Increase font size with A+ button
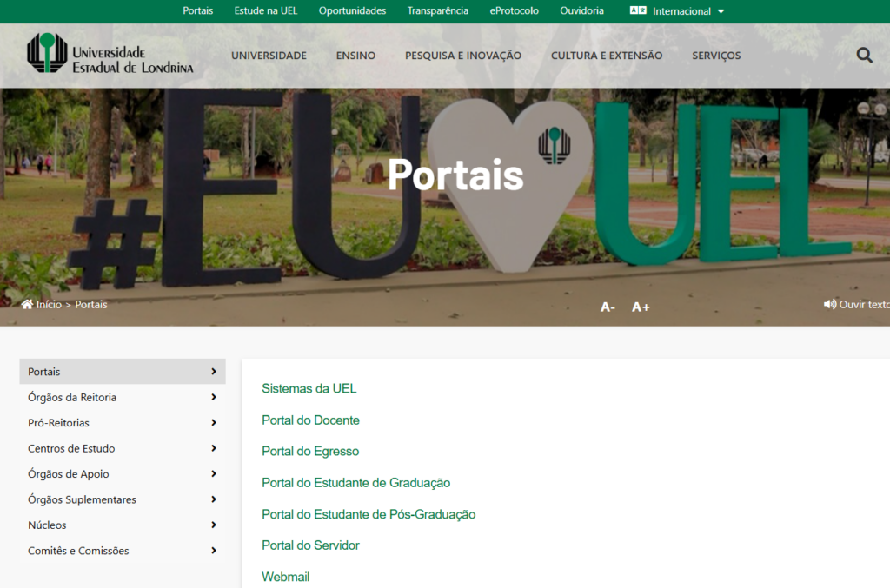Image resolution: width=890 pixels, height=588 pixels. 641,307
